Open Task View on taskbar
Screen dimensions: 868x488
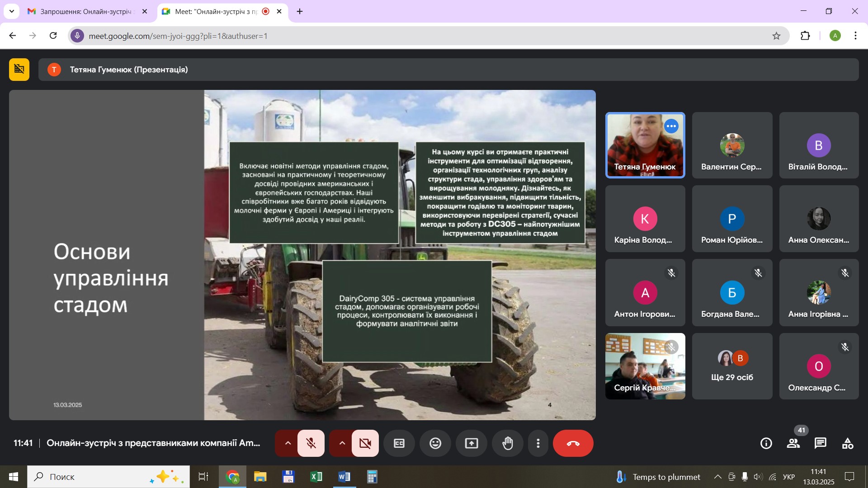[203, 477]
